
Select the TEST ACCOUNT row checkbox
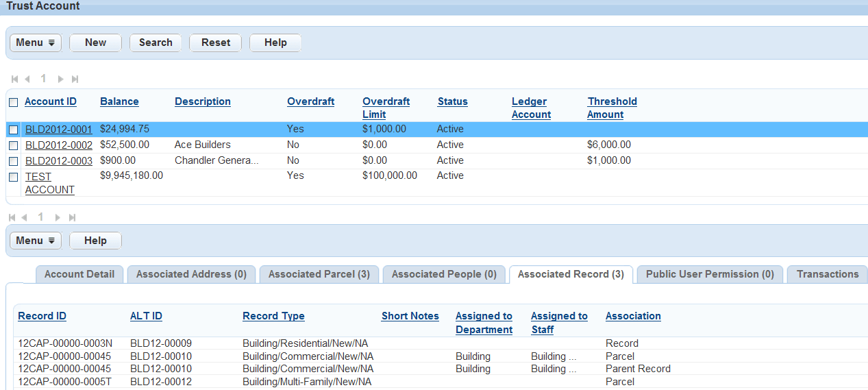[14, 177]
